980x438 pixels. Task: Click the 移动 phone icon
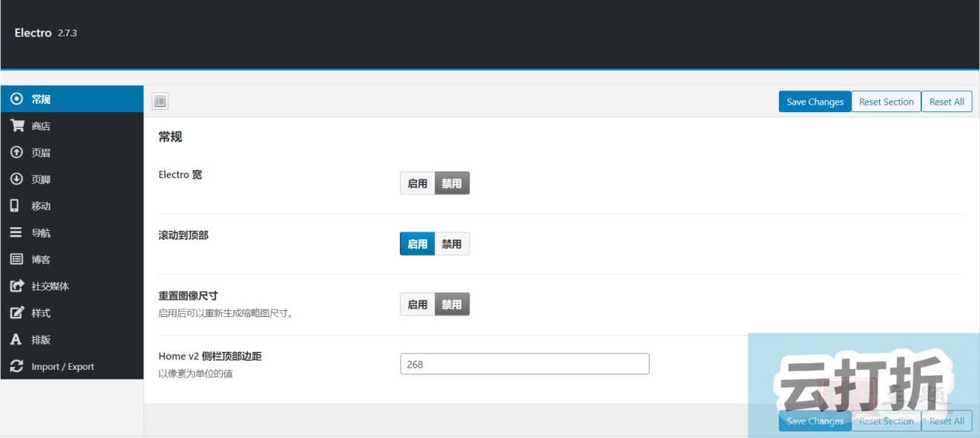coord(14,206)
